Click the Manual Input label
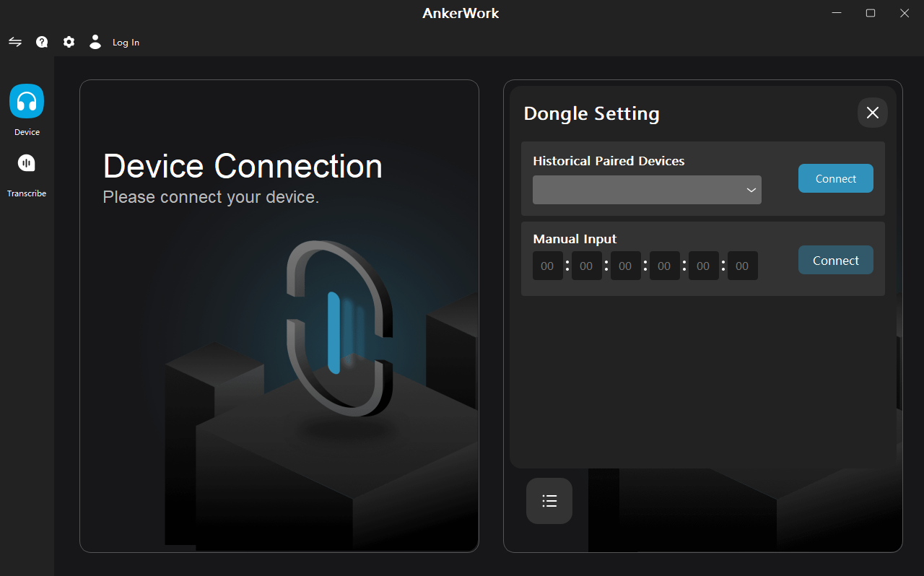Image resolution: width=924 pixels, height=576 pixels. (575, 239)
